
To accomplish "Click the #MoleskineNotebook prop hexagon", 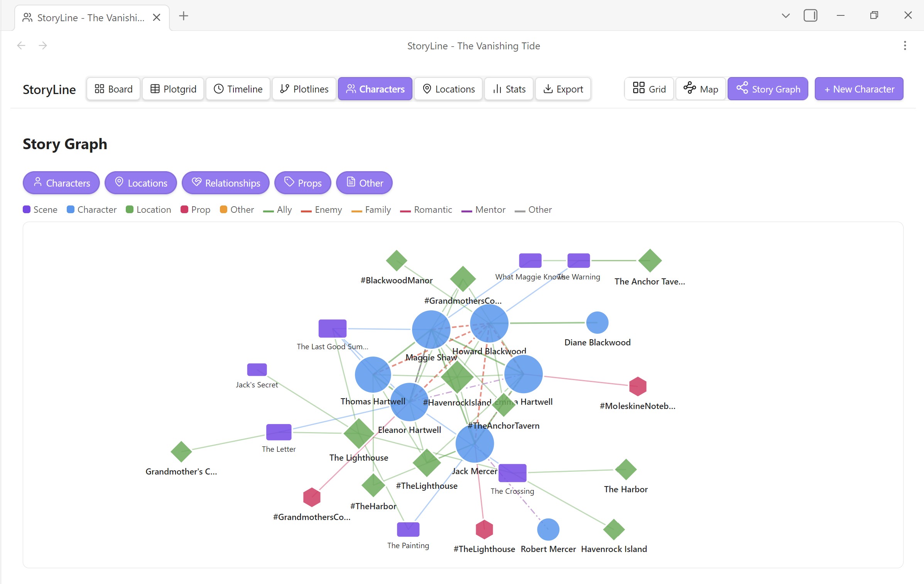I will point(637,386).
